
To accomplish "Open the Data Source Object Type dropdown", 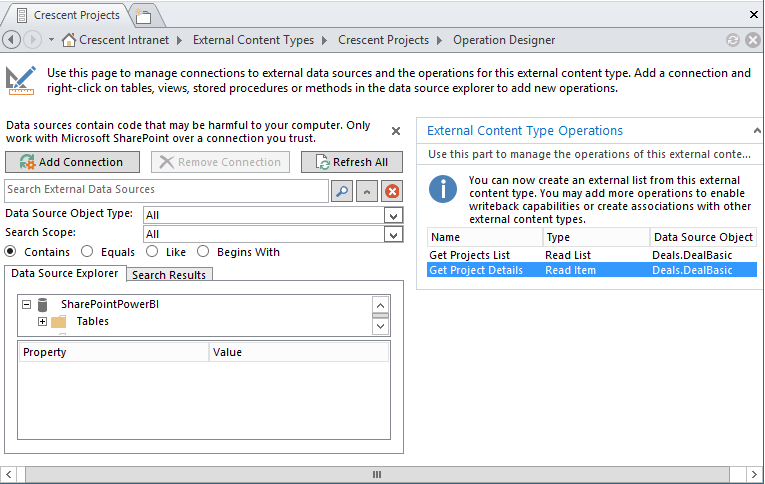I will [393, 215].
